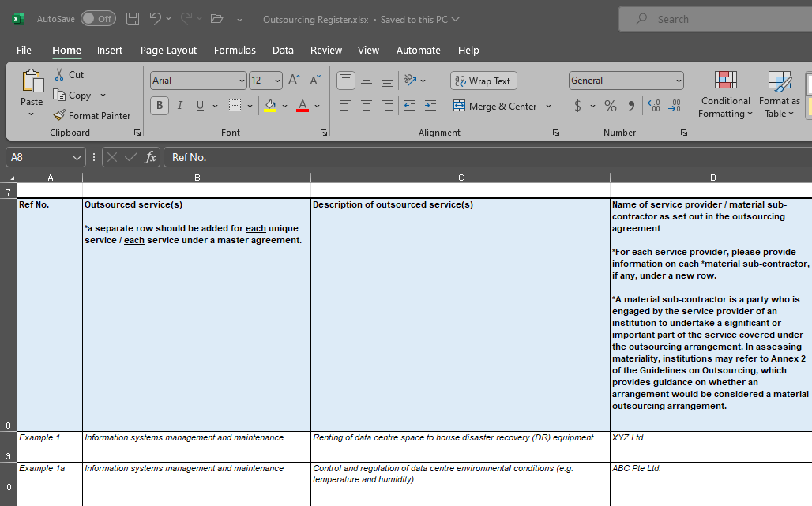The image size is (812, 506).
Task: Expand Copy options arrow
Action: pos(103,96)
